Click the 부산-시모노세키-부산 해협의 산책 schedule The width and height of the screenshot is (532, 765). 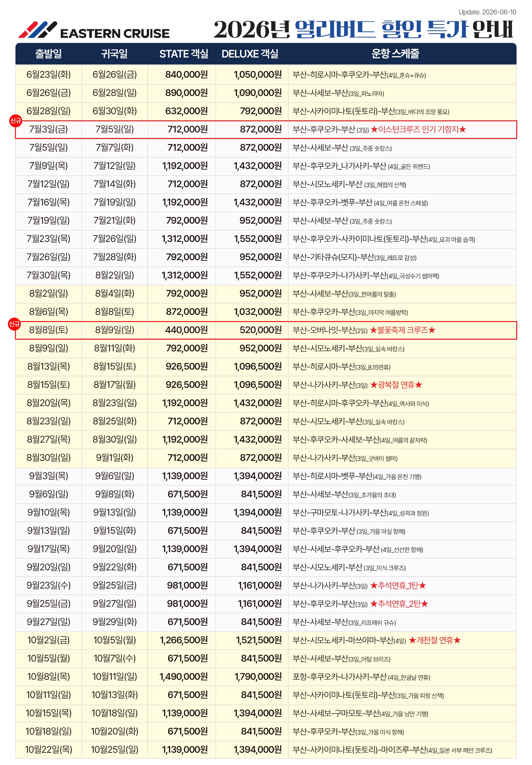(349, 184)
